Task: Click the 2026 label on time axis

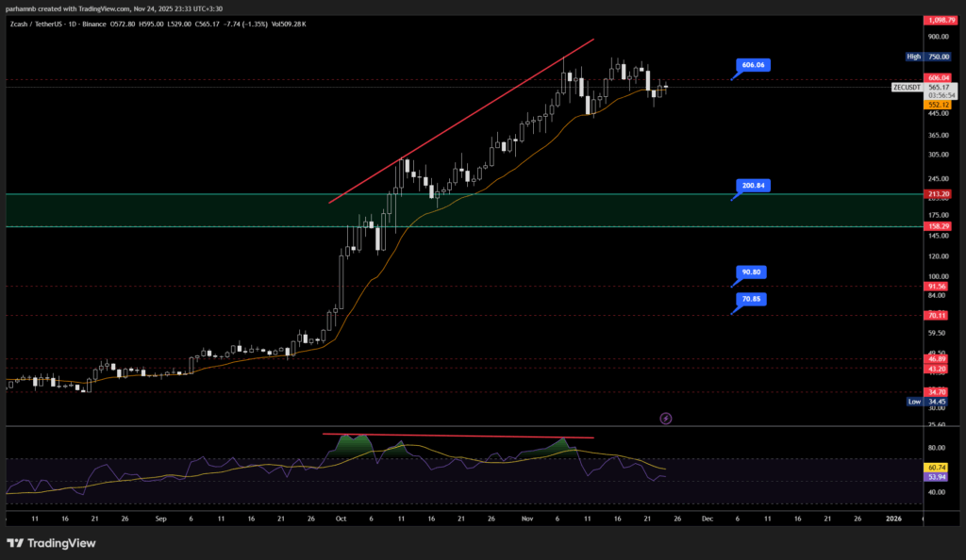Action: point(893,519)
